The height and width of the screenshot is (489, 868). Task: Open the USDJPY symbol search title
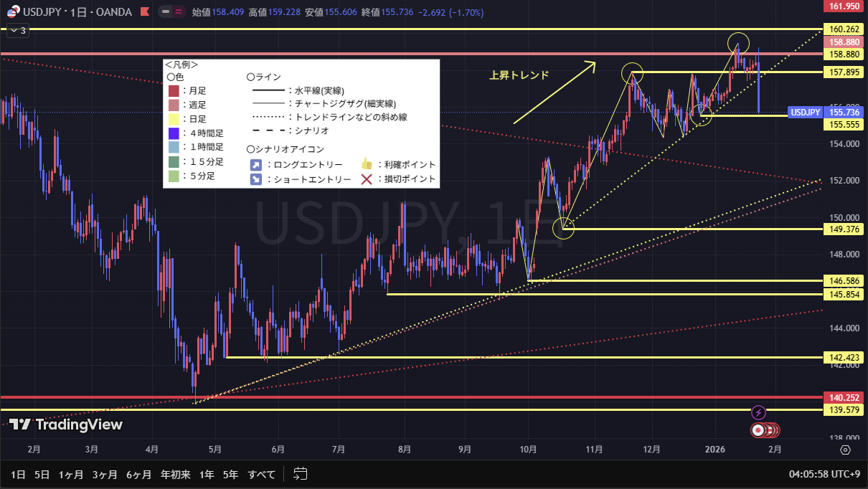pyautogui.click(x=42, y=11)
